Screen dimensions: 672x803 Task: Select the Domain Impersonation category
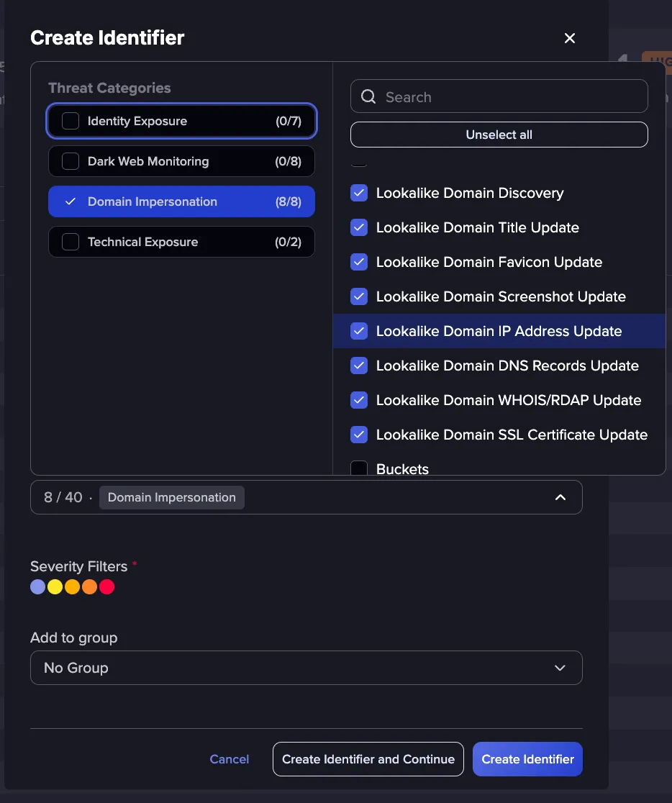coord(181,201)
